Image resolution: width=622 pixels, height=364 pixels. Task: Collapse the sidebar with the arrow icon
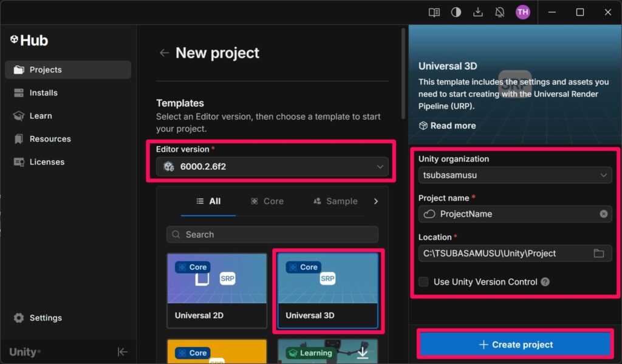123,352
